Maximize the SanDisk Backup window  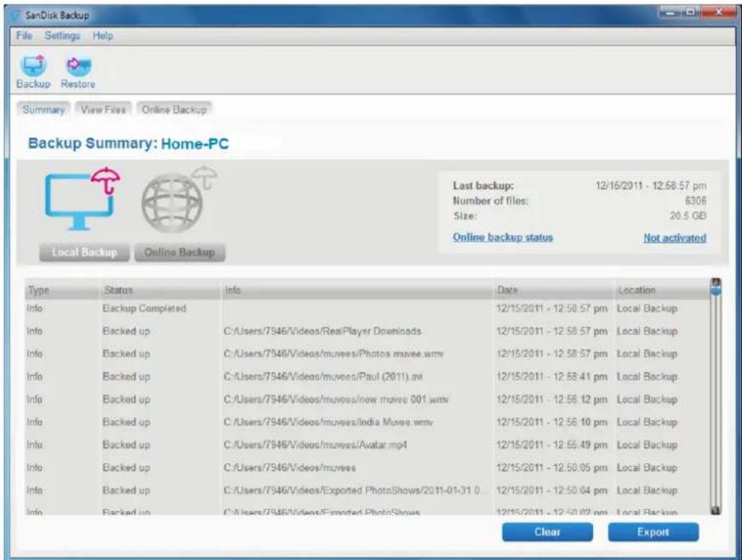click(691, 13)
